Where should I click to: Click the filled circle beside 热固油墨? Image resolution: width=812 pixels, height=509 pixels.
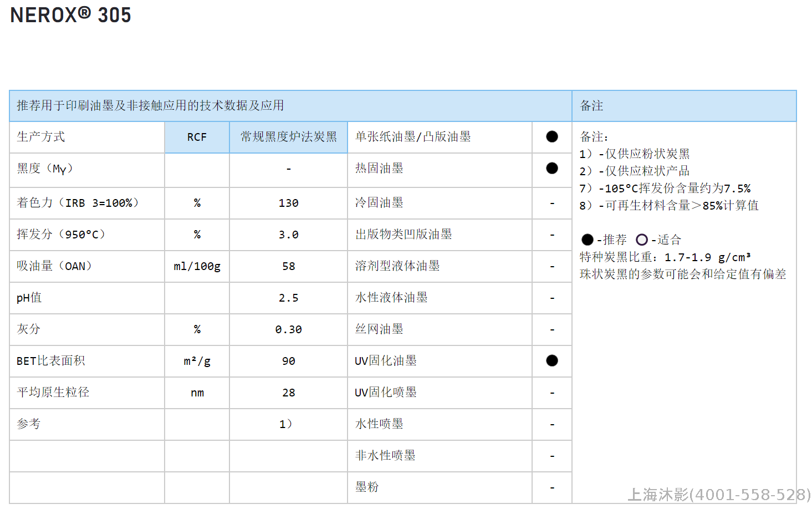(551, 167)
